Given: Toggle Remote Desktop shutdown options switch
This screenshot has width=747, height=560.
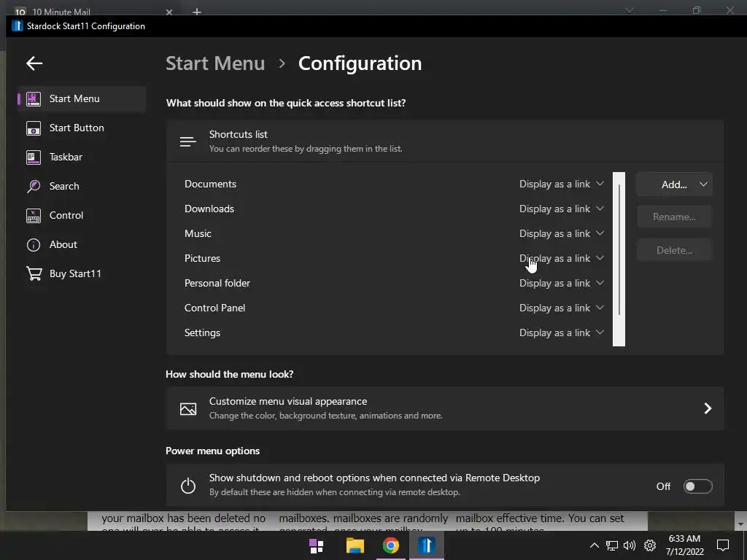Looking at the screenshot, I should click(x=697, y=486).
